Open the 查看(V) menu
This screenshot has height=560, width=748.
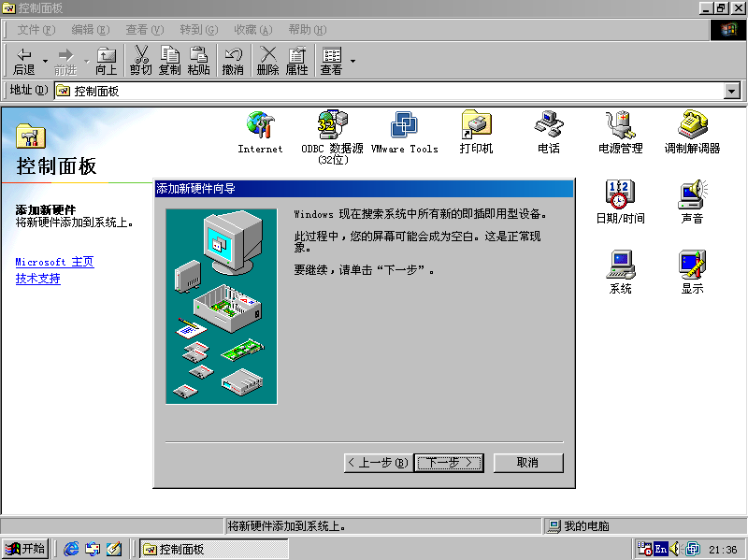(x=145, y=30)
